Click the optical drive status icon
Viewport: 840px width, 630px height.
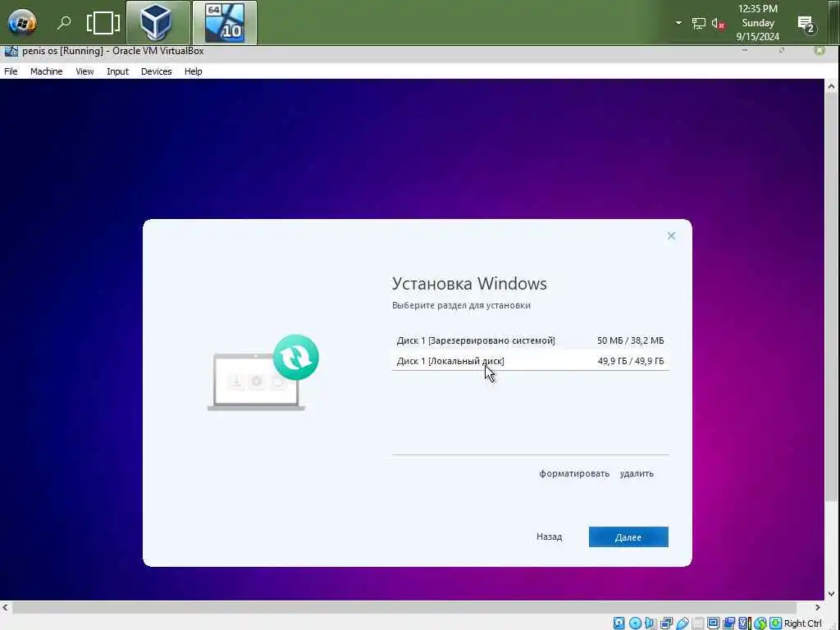636,623
